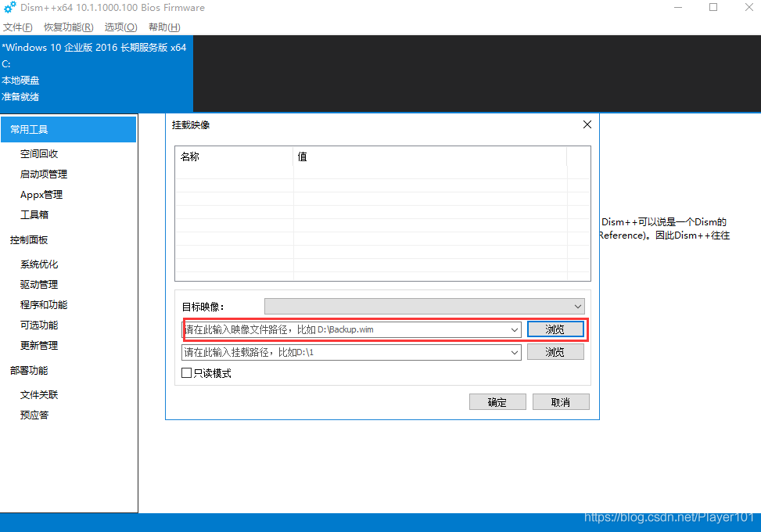The height and width of the screenshot is (532, 761).
Task: Click the image file path input field
Action: (x=344, y=330)
